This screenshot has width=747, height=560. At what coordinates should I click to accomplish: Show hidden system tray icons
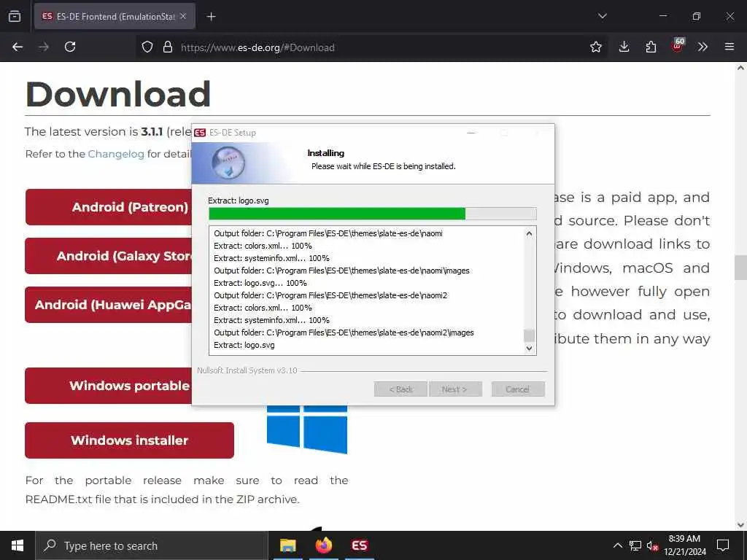click(x=617, y=545)
